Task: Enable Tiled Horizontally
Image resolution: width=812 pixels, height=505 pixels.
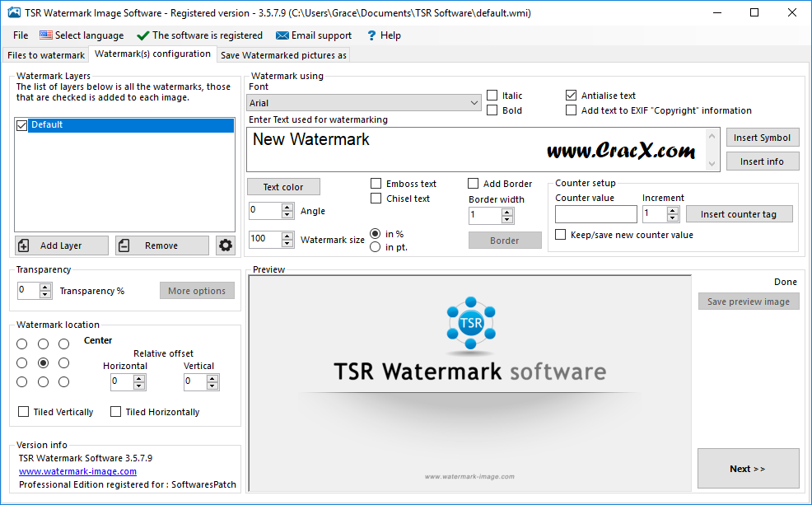Action: 115,411
